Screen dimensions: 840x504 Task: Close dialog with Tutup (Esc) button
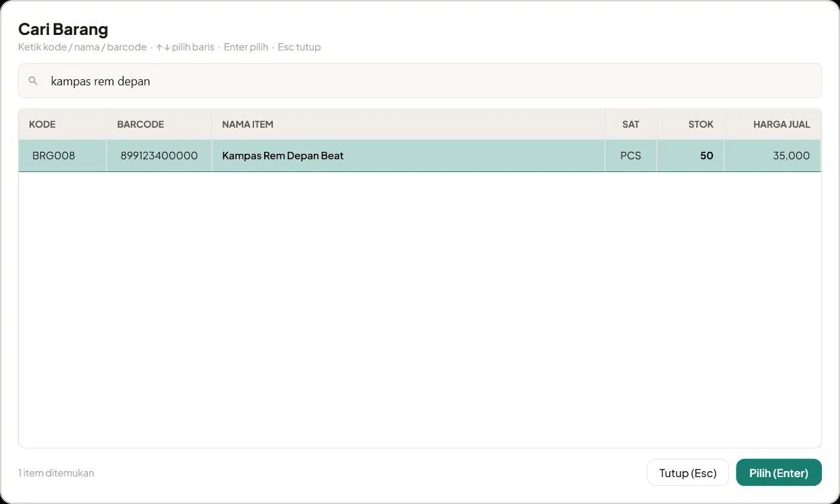pyautogui.click(x=688, y=472)
